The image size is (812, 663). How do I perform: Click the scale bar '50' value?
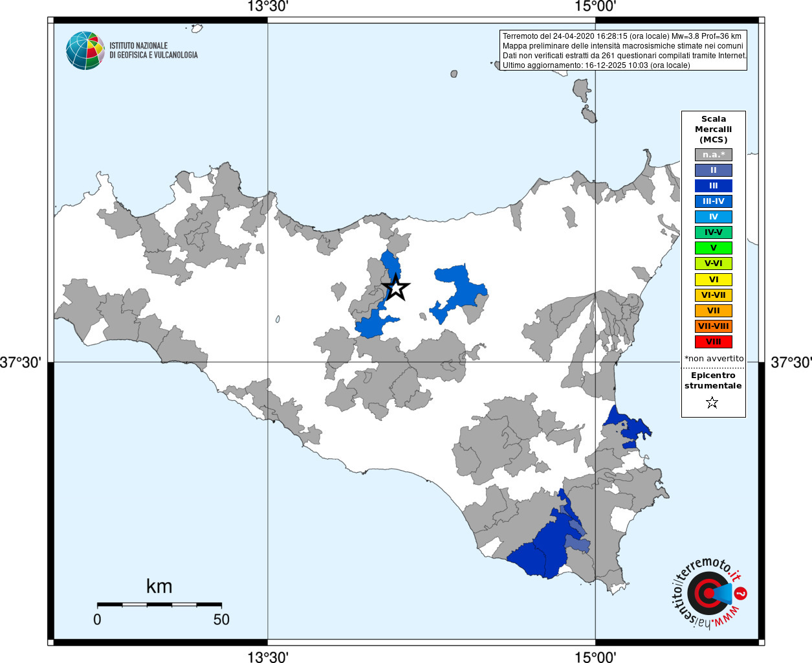tap(221, 620)
